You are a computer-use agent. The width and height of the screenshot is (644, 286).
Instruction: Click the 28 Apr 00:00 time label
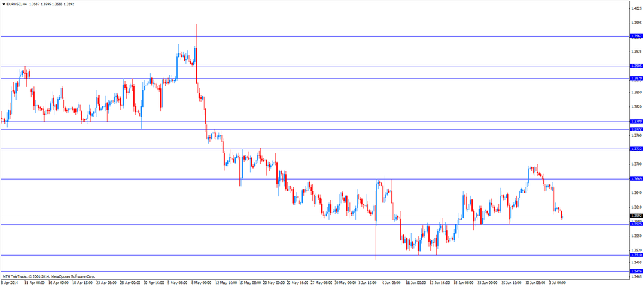click(130, 283)
